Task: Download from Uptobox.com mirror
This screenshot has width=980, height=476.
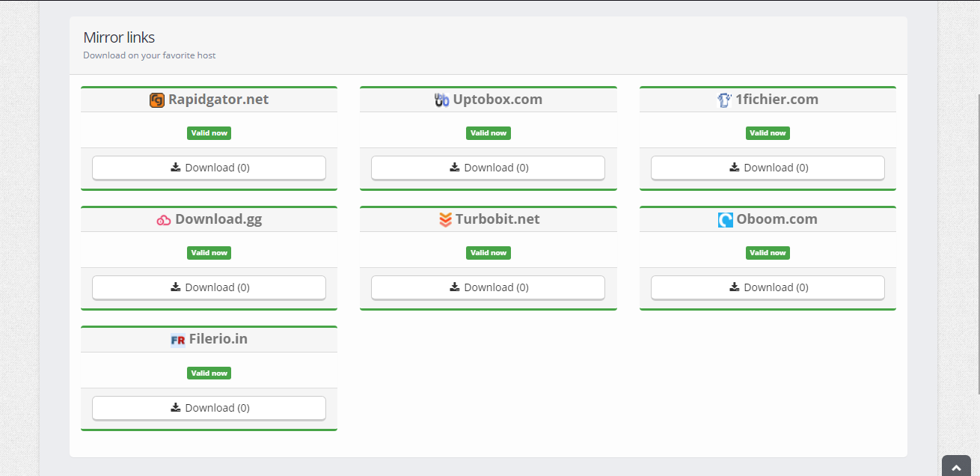Action: [x=488, y=168]
